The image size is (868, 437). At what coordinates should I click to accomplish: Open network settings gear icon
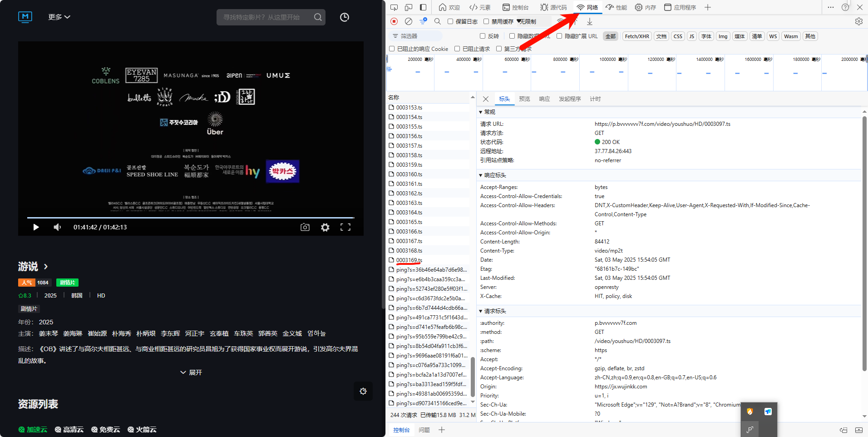[859, 21]
